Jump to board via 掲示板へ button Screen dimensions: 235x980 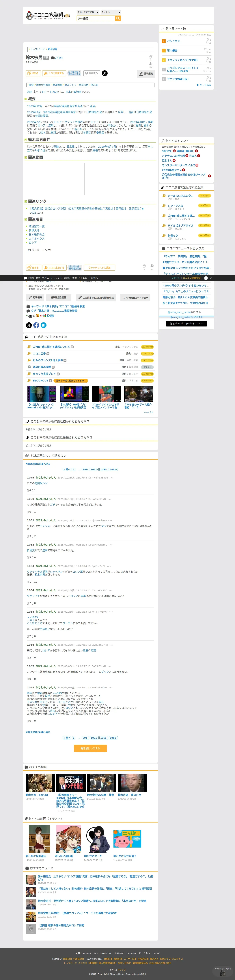(92, 73)
